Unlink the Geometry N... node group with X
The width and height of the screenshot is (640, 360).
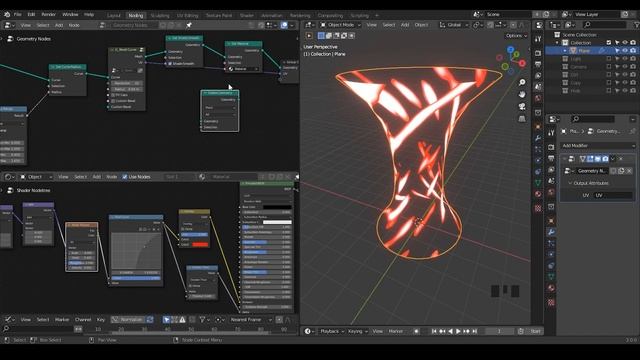point(629,171)
